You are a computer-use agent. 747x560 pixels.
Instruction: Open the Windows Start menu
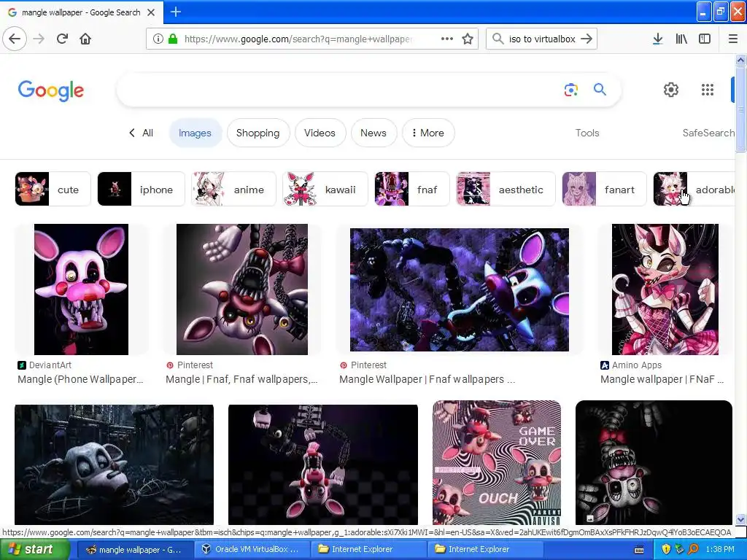pyautogui.click(x=35, y=550)
